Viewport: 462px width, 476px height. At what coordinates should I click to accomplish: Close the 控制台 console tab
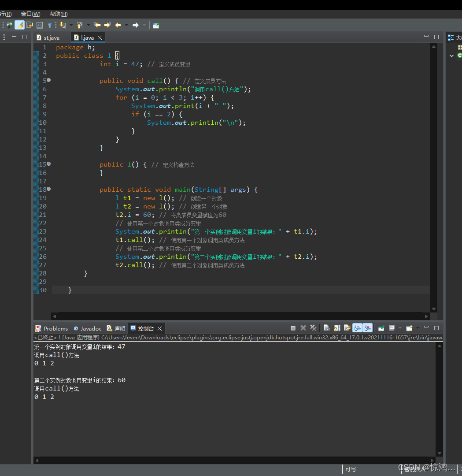(x=160, y=328)
